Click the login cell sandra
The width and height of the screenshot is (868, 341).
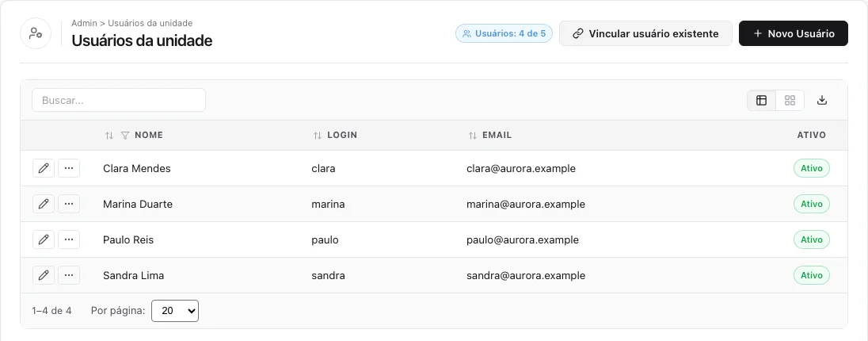328,275
